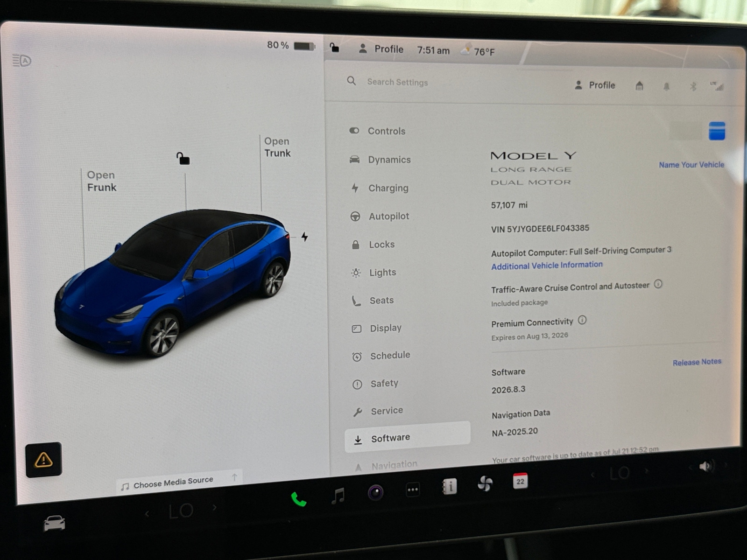This screenshot has height=560, width=747.
Task: Open the Release Notes link
Action: (x=697, y=362)
